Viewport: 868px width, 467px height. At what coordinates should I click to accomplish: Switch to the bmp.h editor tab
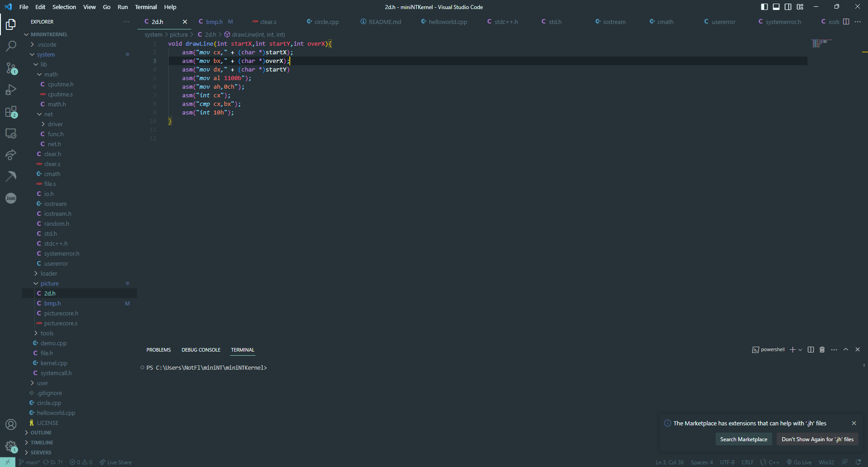[x=214, y=22]
